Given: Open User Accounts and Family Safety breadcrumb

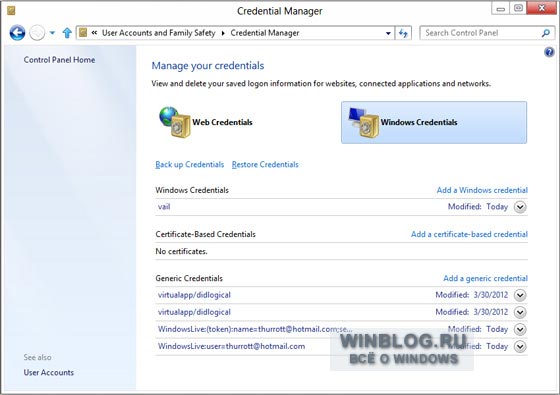Looking at the screenshot, I should (x=159, y=33).
